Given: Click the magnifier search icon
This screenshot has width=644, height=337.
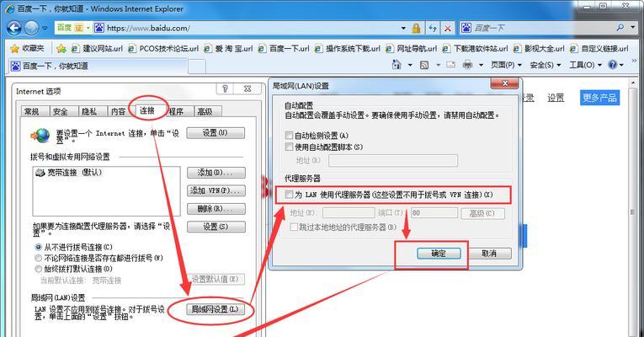Looking at the screenshot, I should [x=620, y=28].
